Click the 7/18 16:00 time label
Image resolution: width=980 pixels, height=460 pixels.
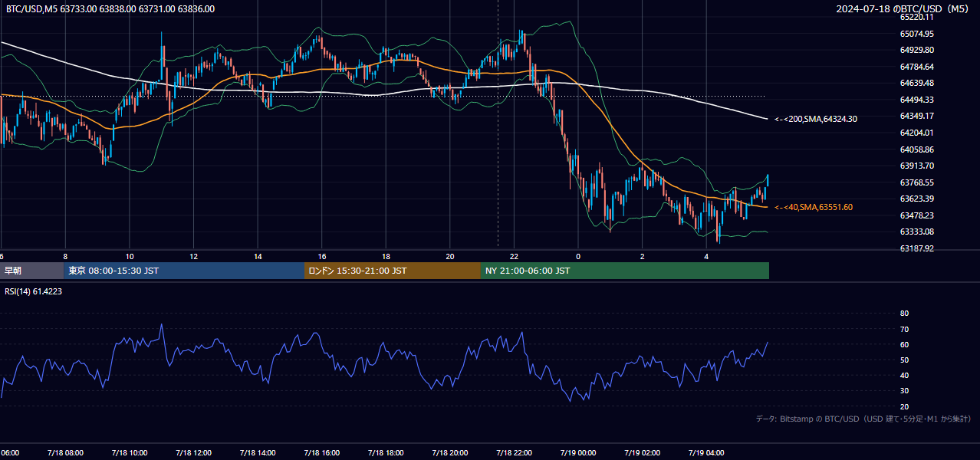click(x=321, y=453)
